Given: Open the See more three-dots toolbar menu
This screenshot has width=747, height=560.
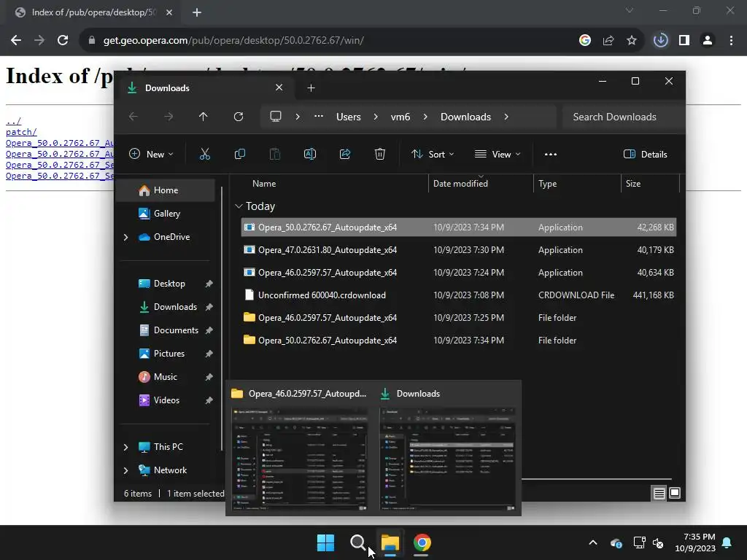Looking at the screenshot, I should 551,154.
